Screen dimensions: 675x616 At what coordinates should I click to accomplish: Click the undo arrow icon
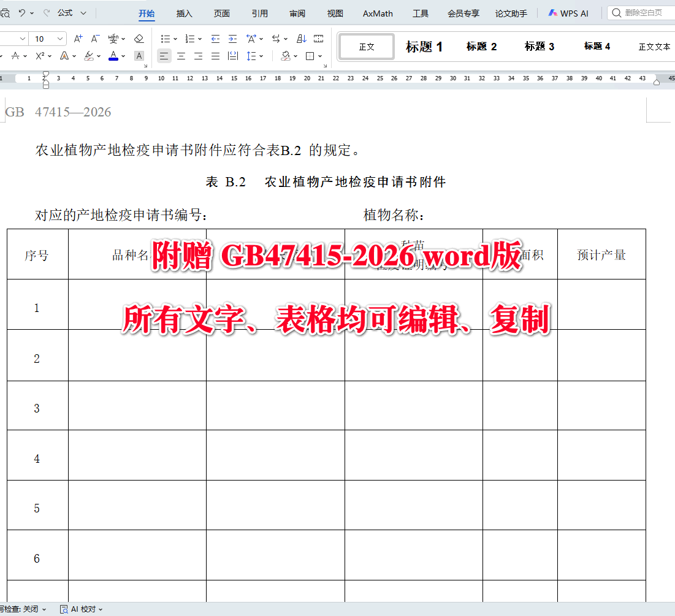[x=21, y=13]
